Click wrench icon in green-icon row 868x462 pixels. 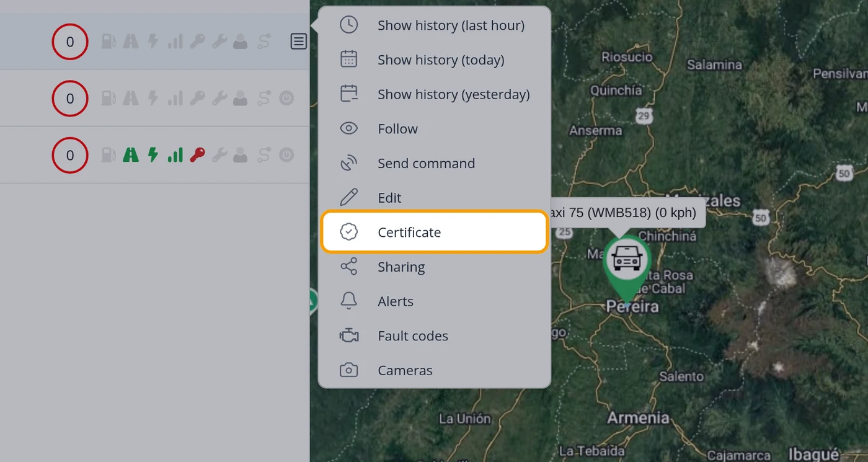point(219,155)
